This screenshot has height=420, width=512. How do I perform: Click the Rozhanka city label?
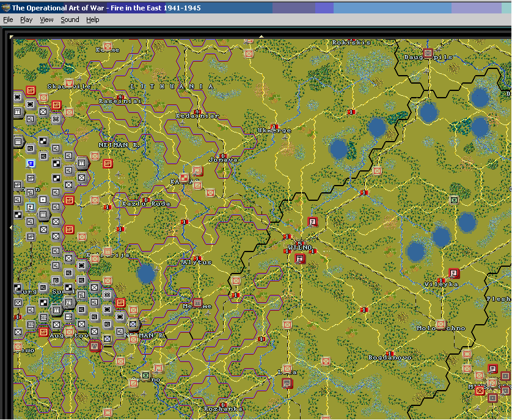pos(224,409)
